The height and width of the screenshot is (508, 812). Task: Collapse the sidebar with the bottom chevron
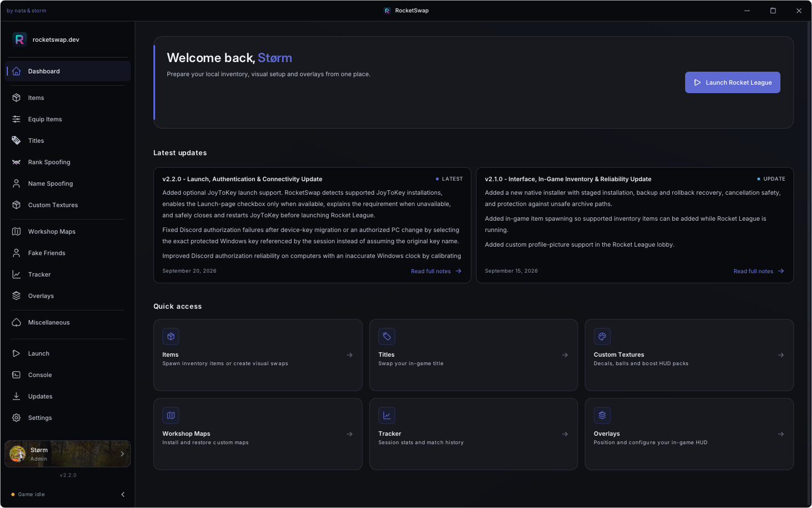coord(123,494)
